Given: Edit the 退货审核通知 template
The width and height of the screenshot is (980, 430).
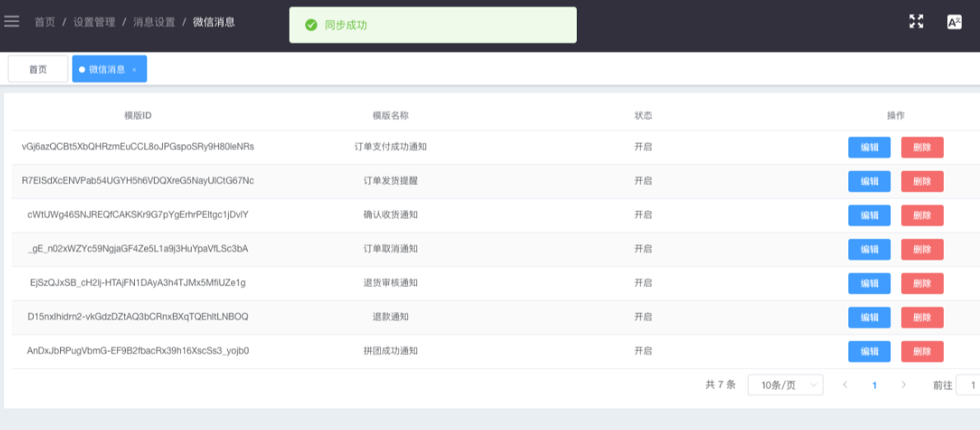Looking at the screenshot, I should click(869, 284).
